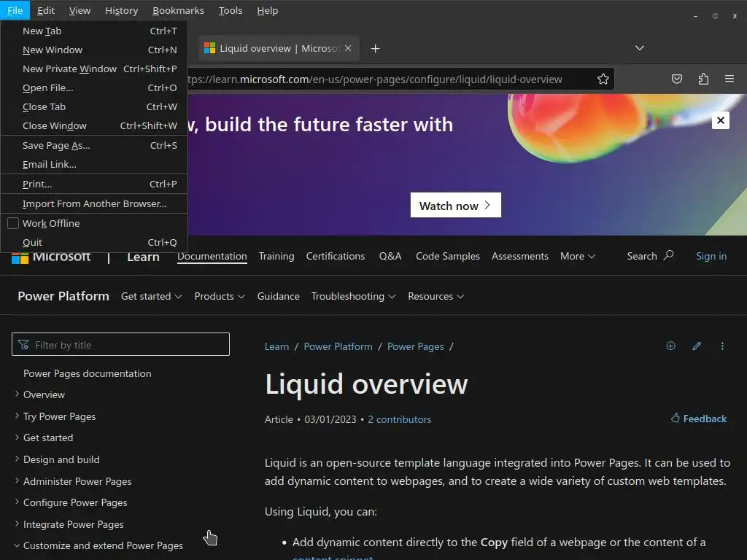Open the Tools menu
Screen dimensions: 747x560
[x=231, y=10]
